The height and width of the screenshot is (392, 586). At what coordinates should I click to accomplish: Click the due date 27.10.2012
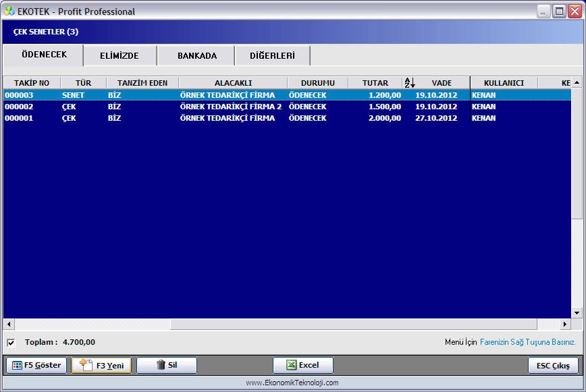[x=436, y=118]
